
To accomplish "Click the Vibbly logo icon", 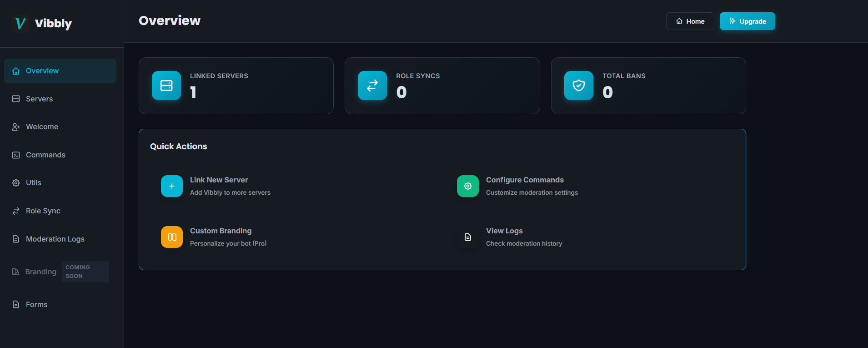I will pyautogui.click(x=20, y=24).
